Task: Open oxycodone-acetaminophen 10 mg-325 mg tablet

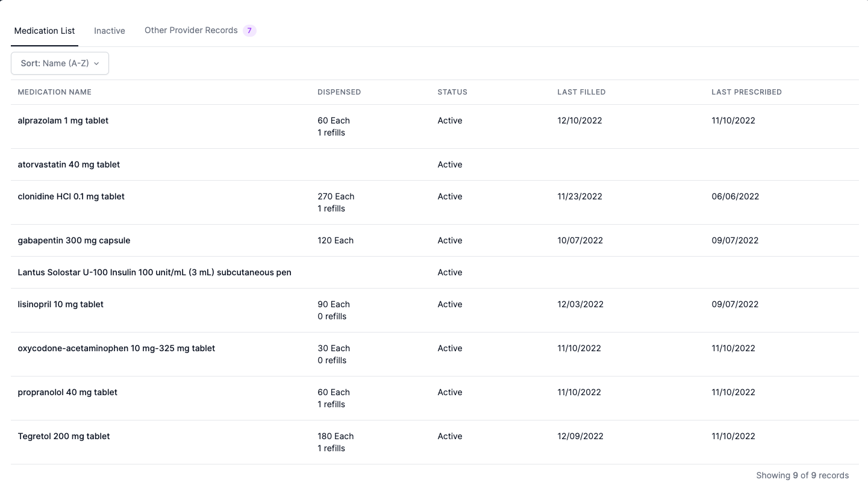Action: click(116, 348)
